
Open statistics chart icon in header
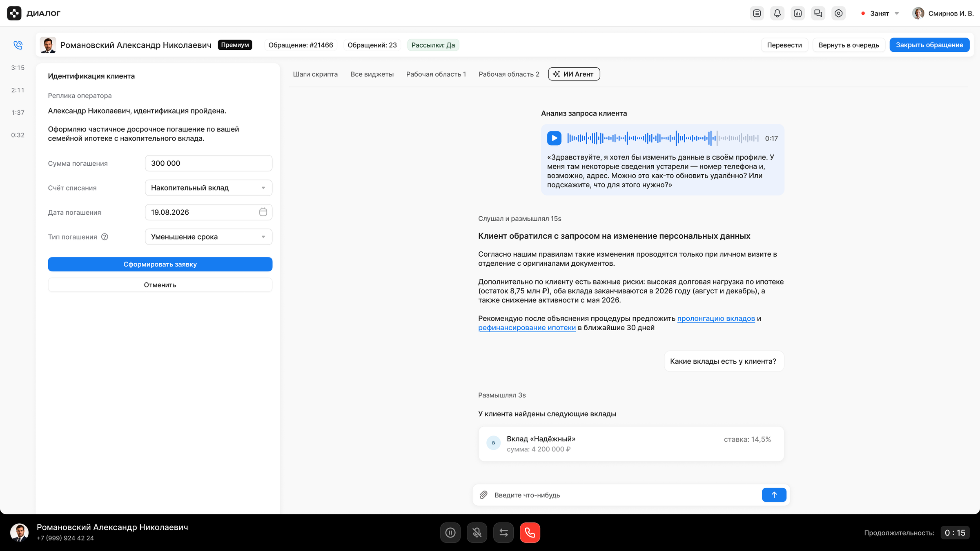(797, 13)
